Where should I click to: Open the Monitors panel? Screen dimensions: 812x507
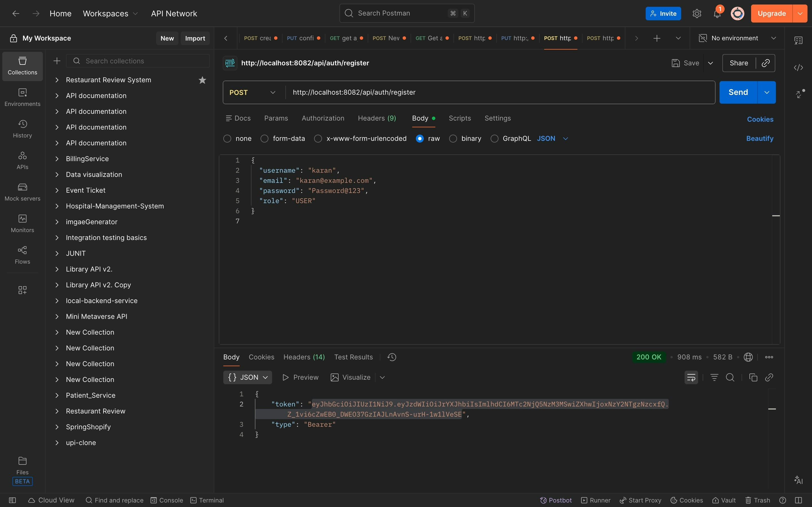pos(22,223)
